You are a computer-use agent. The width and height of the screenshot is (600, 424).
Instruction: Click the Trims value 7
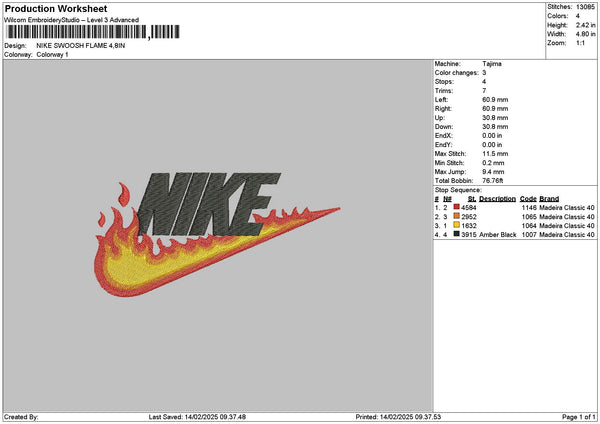coord(484,91)
